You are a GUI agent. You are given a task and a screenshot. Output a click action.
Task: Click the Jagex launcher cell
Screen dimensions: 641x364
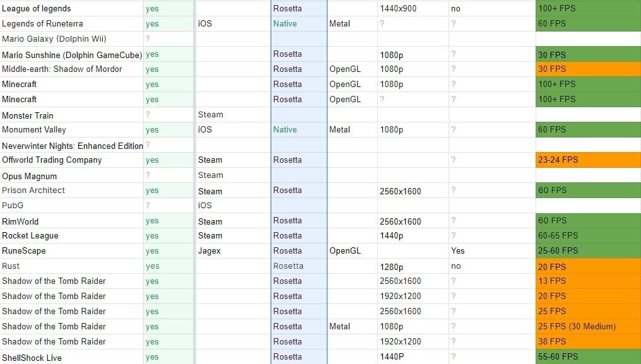click(209, 251)
